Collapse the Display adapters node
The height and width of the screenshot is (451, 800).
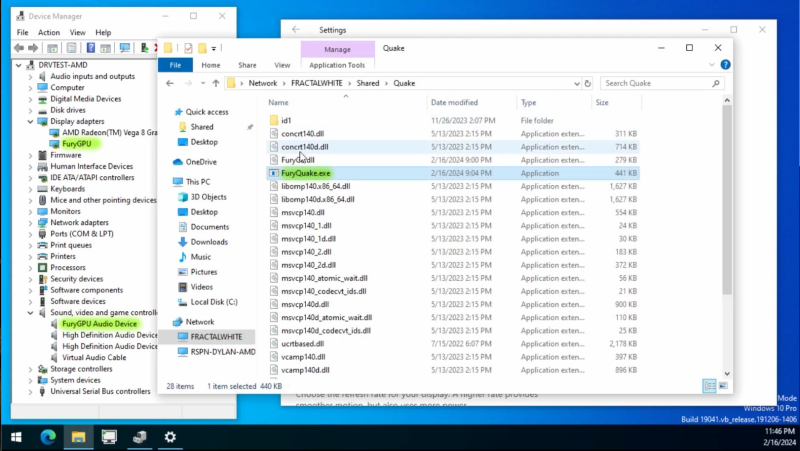[30, 121]
